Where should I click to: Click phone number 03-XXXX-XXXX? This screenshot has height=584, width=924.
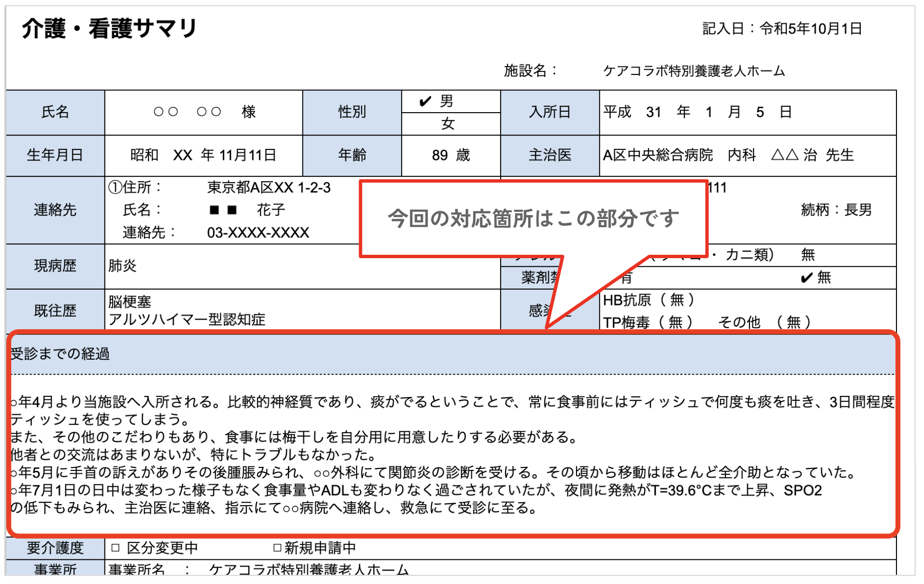[x=258, y=233]
